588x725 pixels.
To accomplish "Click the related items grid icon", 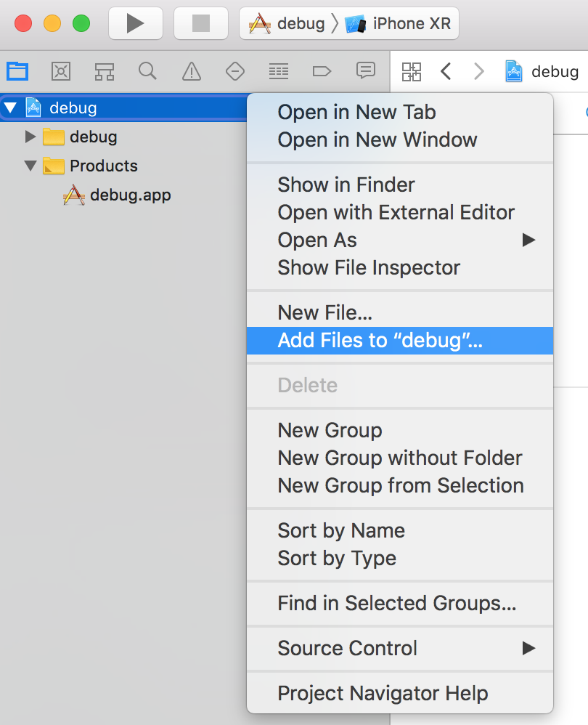I will pos(412,71).
